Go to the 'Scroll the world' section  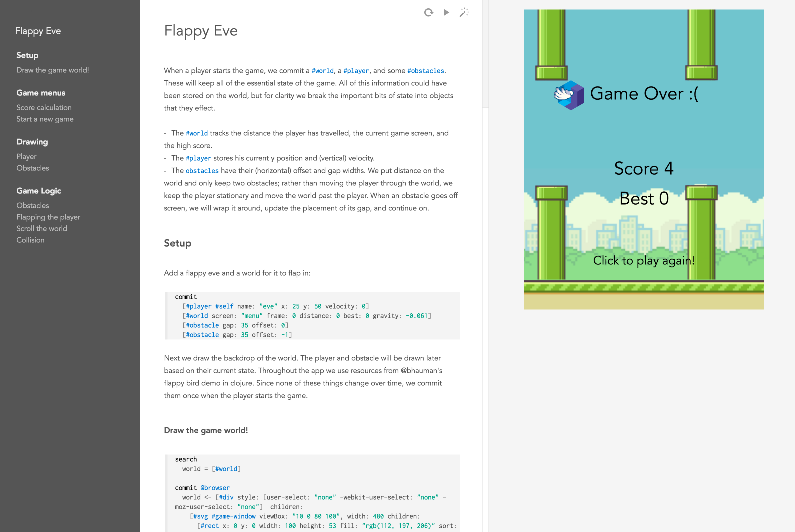[41, 228]
